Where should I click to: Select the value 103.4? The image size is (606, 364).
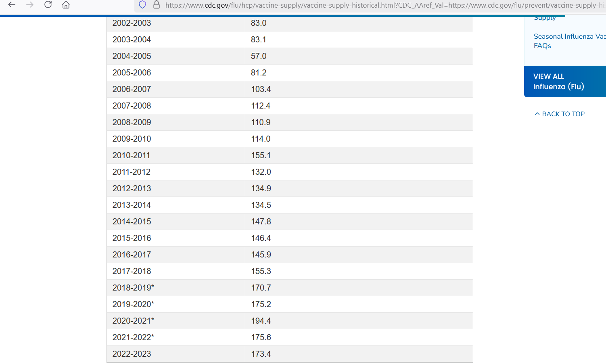click(x=261, y=89)
